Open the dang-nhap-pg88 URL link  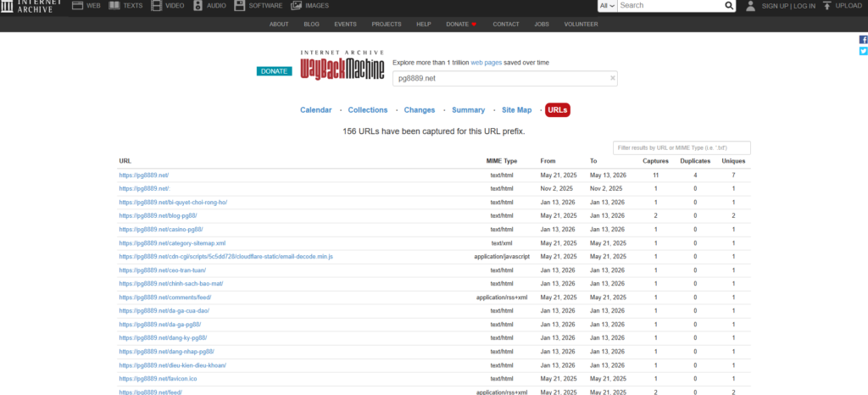click(x=167, y=351)
